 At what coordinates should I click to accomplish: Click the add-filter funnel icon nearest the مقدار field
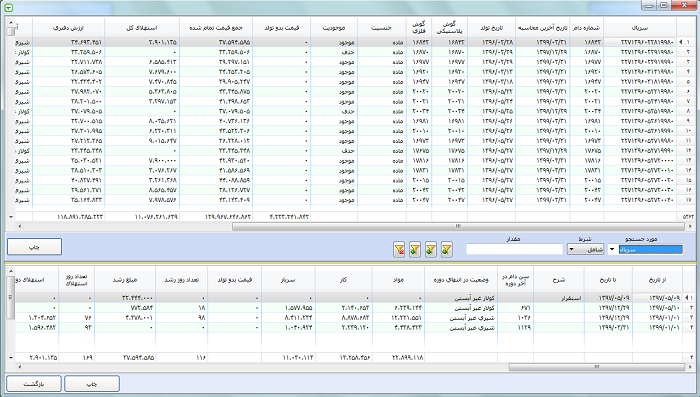[x=446, y=249]
